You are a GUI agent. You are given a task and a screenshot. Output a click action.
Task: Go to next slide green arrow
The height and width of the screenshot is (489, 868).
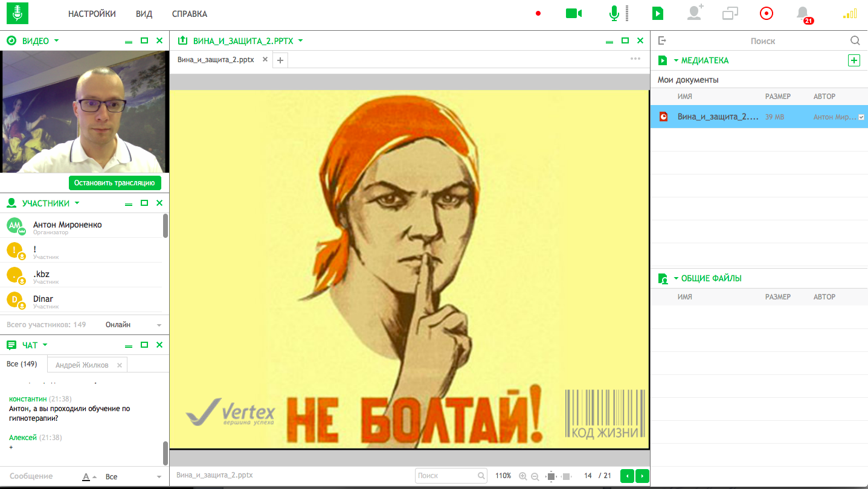coord(643,476)
